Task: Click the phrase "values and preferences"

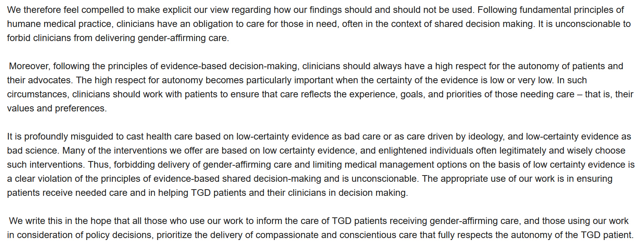Action: pos(56,108)
